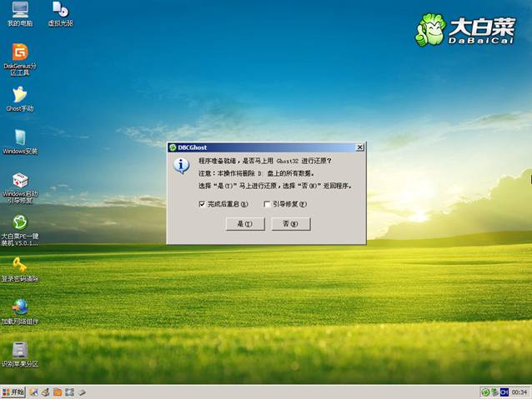532x399 pixels.
Task: Open the 开始 start menu
Action: (x=14, y=392)
